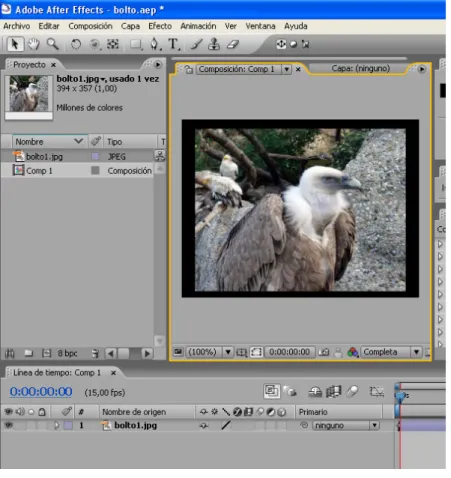The height and width of the screenshot is (478, 451).
Task: Select the Pan Behind tool
Action: coord(113,44)
